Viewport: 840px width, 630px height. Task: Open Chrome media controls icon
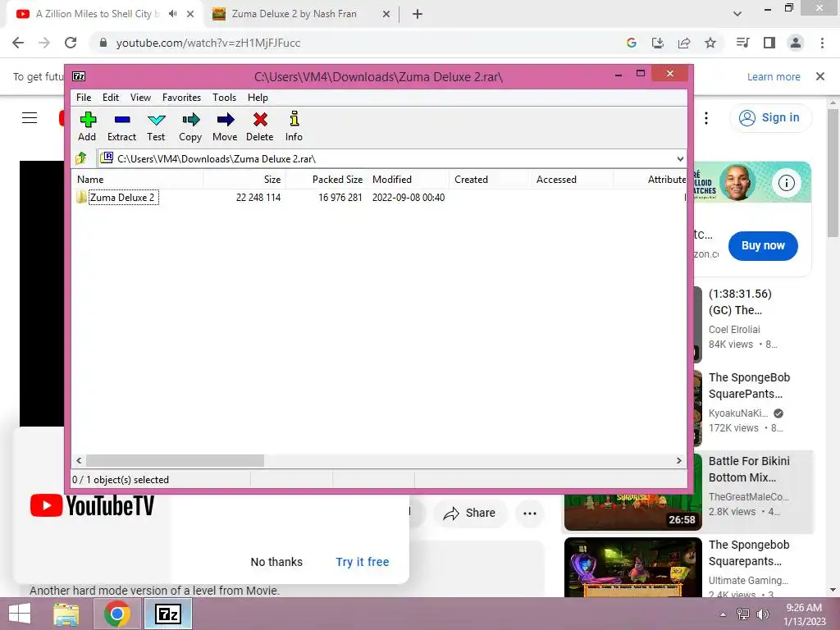743,43
